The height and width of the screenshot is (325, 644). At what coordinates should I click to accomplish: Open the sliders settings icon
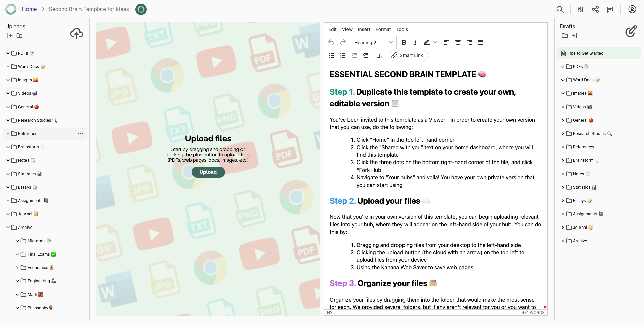pyautogui.click(x=581, y=9)
